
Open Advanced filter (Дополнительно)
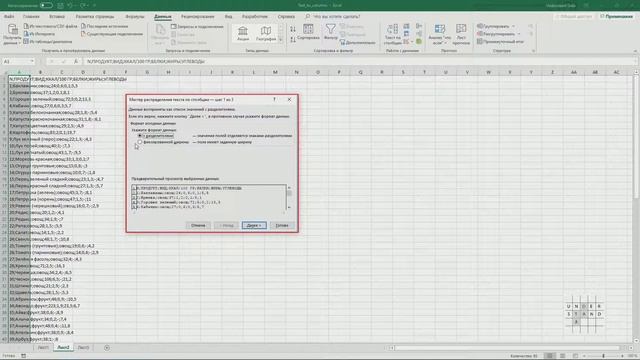click(x=357, y=42)
